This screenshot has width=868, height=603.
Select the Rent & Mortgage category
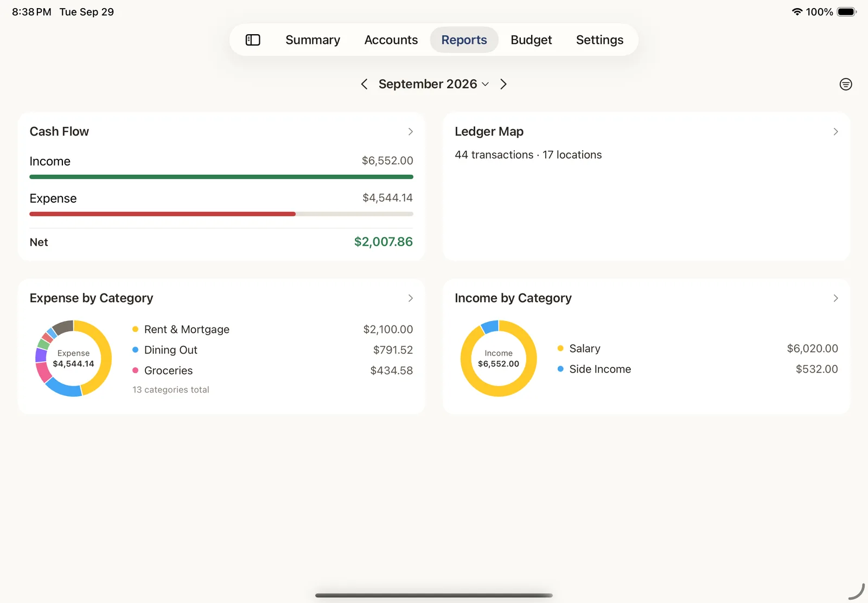(x=272, y=329)
